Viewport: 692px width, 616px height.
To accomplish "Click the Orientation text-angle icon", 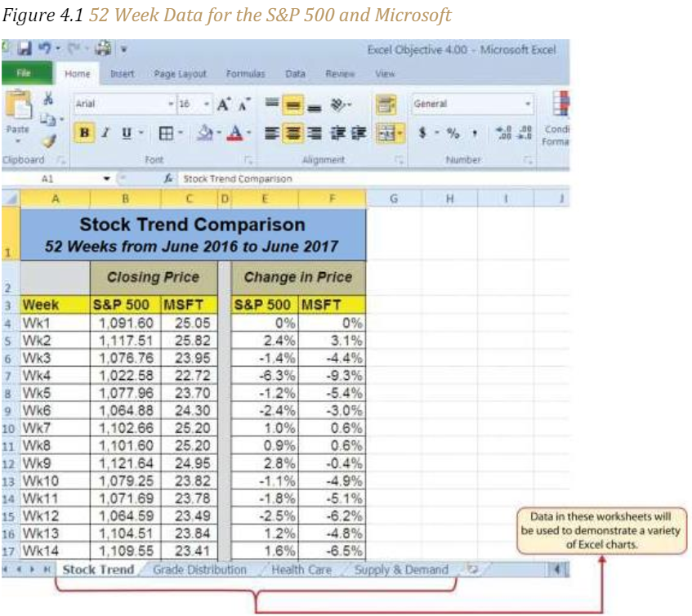I will 338,105.
